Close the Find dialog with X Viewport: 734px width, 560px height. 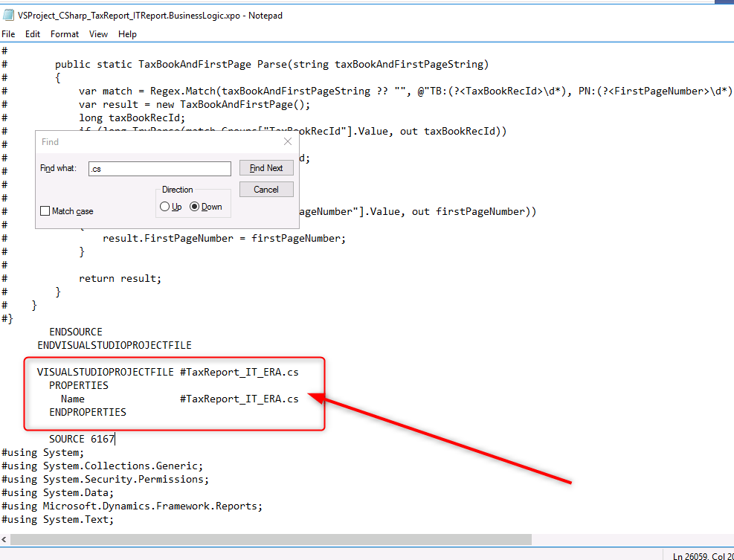click(288, 141)
